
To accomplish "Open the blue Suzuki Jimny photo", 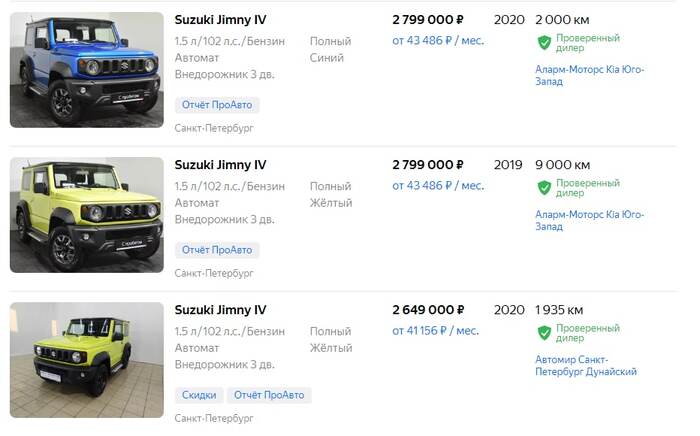I will [x=86, y=70].
